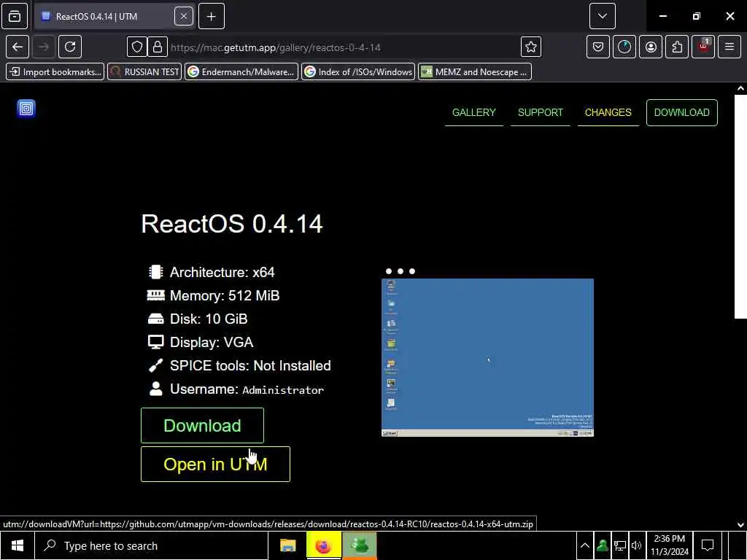Select the ReactOS 0.4.14 | UTM tab
This screenshot has height=560, width=747.
[x=115, y=16]
